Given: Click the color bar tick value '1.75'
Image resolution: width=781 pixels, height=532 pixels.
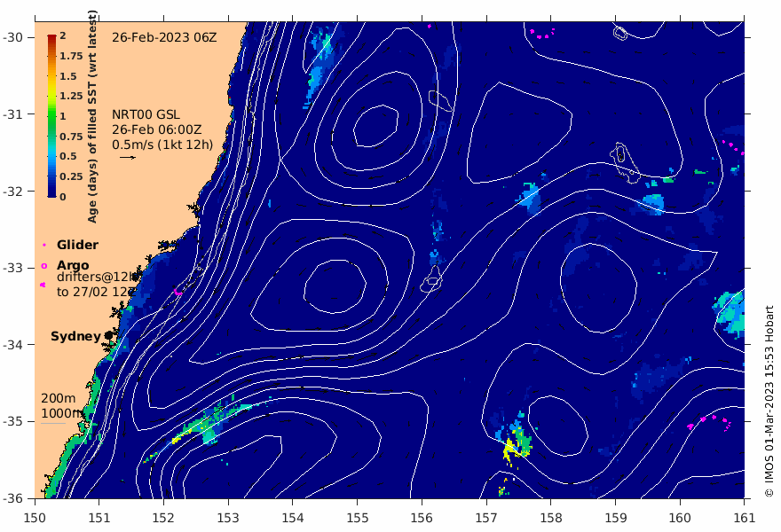Looking at the screenshot, I should 71,56.
